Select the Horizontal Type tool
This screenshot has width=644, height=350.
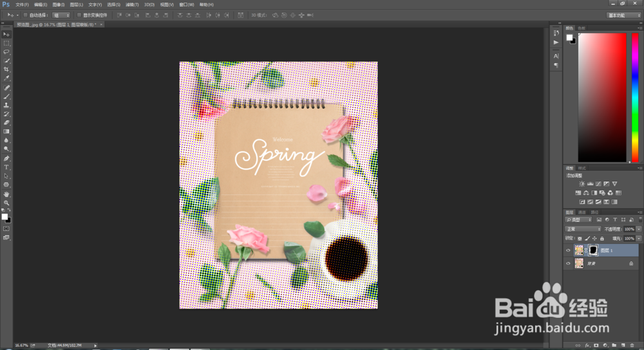click(x=6, y=167)
